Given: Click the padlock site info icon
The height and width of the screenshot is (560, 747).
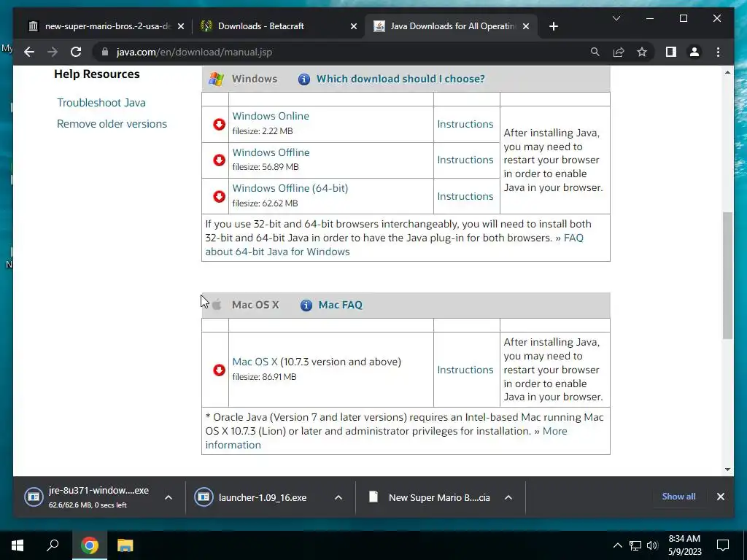Looking at the screenshot, I should [x=105, y=52].
